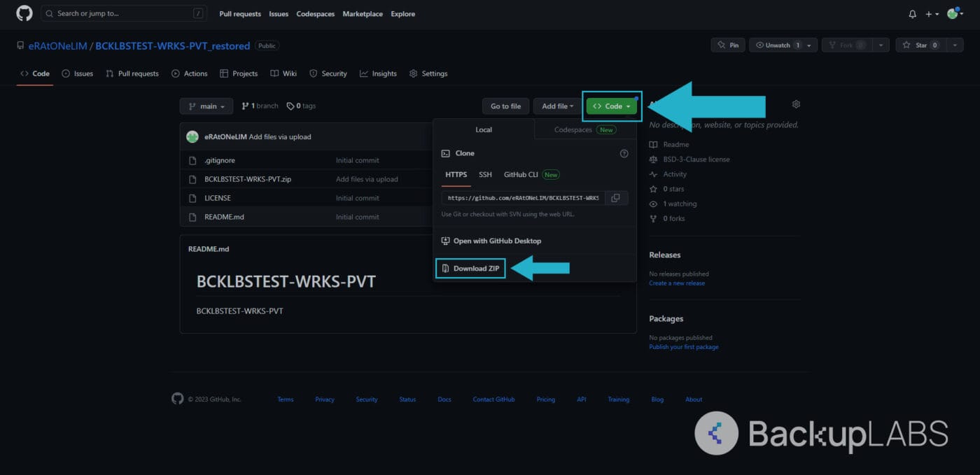Click the footer GitHub logo icon
The height and width of the screenshot is (475, 980).
coord(178,399)
